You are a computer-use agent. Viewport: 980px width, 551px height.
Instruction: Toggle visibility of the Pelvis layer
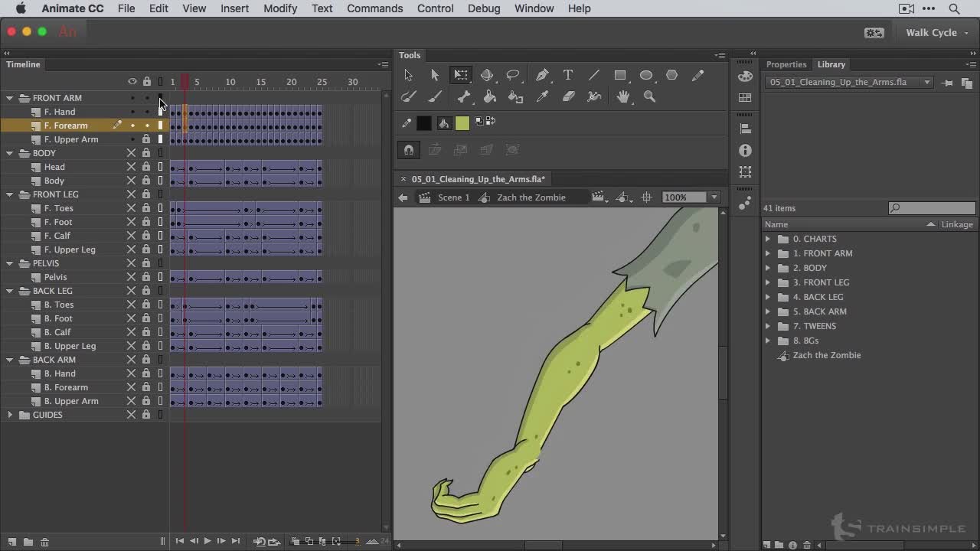131,277
